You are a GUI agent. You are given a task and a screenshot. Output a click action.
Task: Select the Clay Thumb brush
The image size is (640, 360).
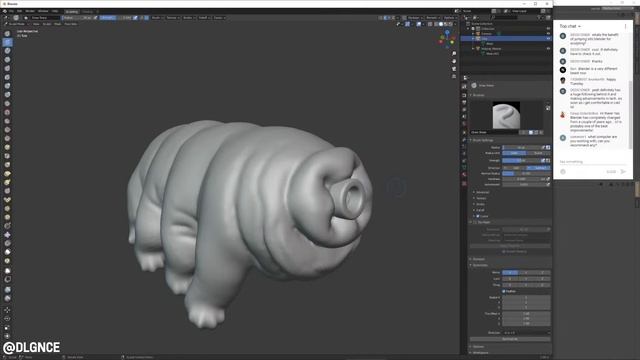pyautogui.click(x=7, y=69)
